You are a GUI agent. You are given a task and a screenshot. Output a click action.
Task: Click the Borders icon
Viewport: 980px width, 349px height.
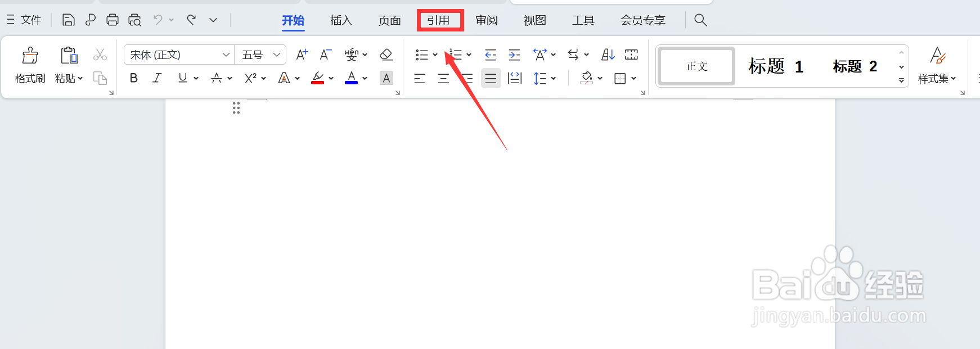click(x=620, y=79)
